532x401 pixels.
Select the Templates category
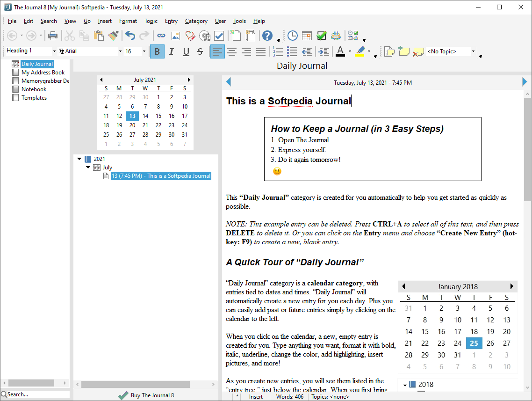point(34,98)
